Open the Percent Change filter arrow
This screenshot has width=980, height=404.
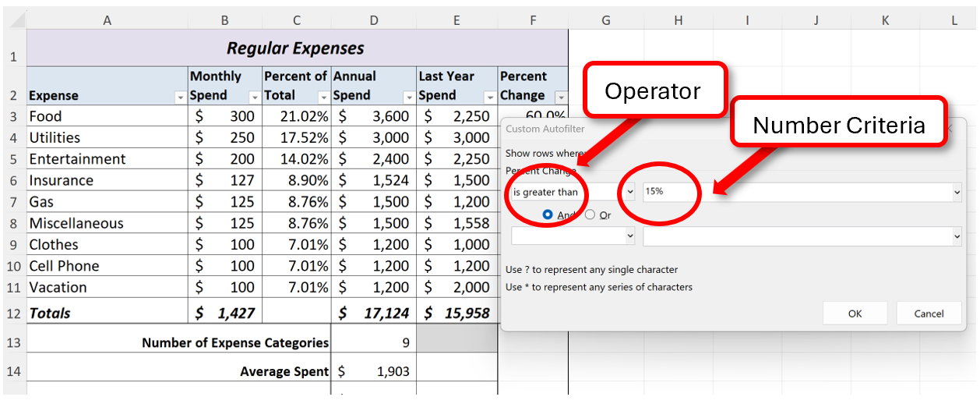[560, 97]
